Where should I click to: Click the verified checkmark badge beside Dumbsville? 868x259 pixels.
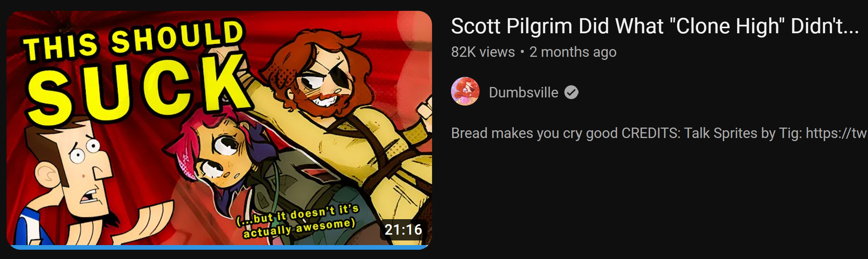point(571,92)
